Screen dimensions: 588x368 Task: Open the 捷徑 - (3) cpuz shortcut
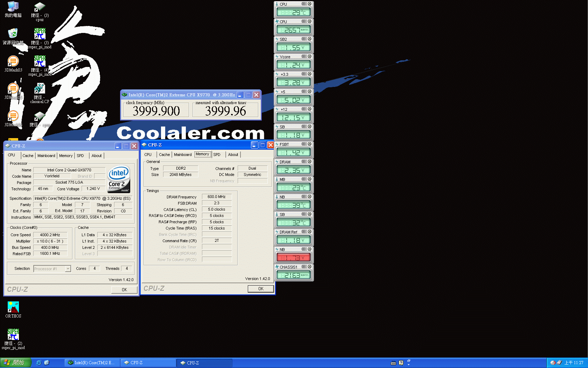[x=40, y=11]
